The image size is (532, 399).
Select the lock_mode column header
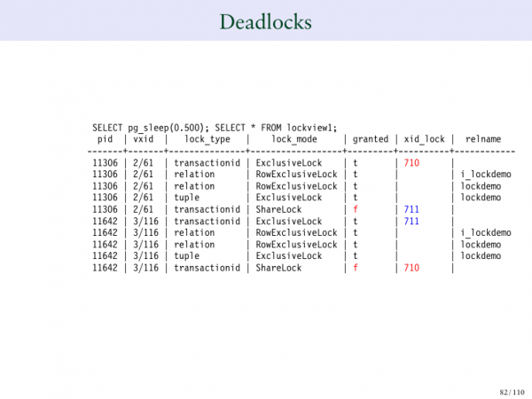[294, 139]
